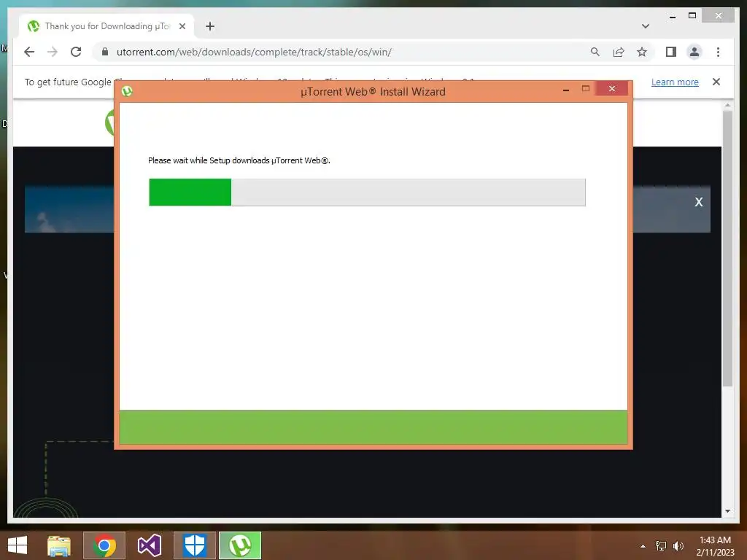Screen dimensions: 747x560
Task: Reload the uTorrent download page
Action: click(76, 52)
